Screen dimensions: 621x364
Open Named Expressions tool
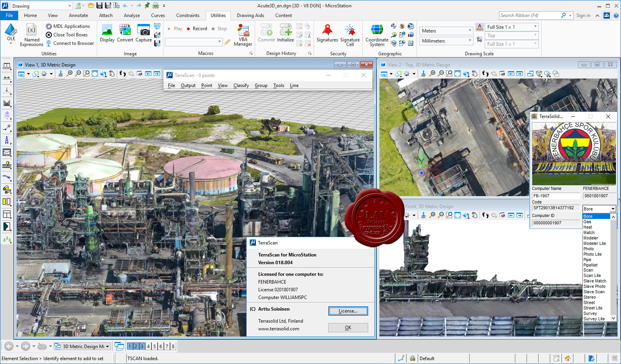point(32,35)
